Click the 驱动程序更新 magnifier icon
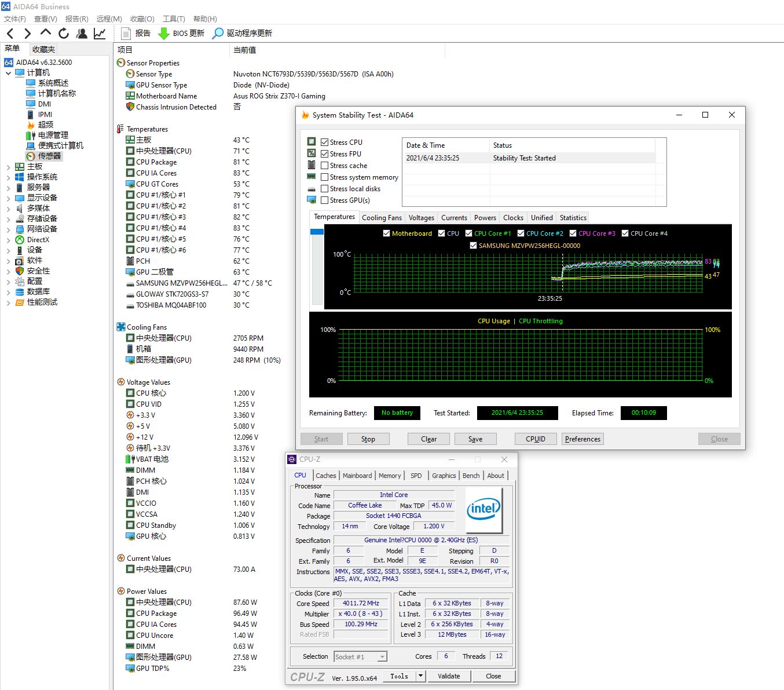This screenshot has width=784, height=690. coord(218,34)
